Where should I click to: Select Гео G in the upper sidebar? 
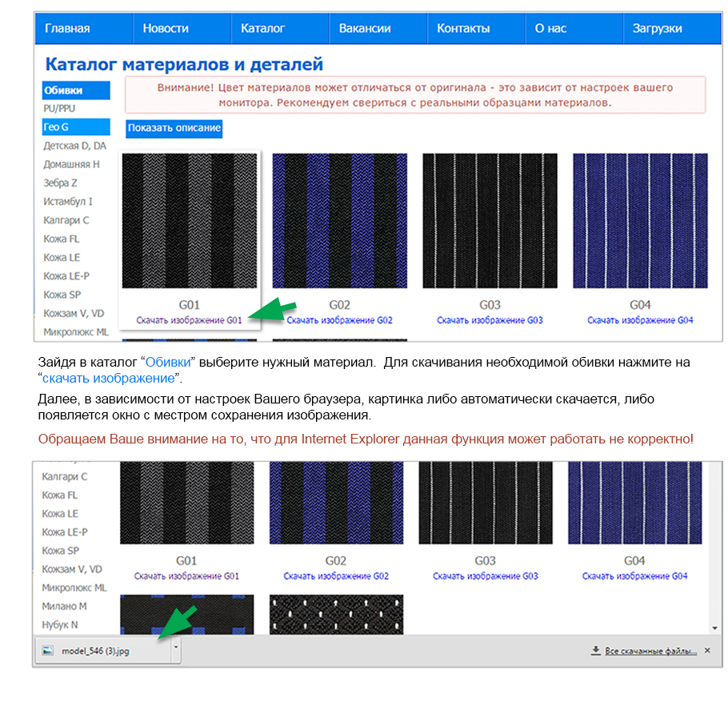[56, 127]
